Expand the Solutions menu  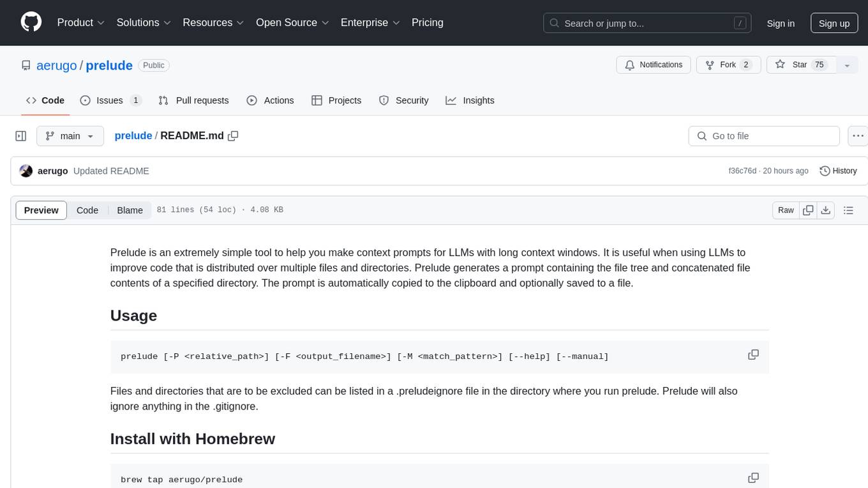point(144,22)
